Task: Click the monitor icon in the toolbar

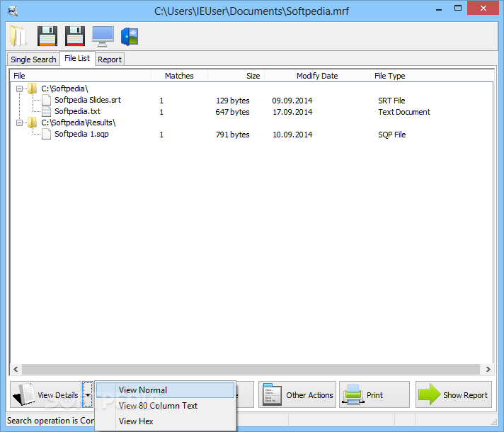Action: point(103,36)
